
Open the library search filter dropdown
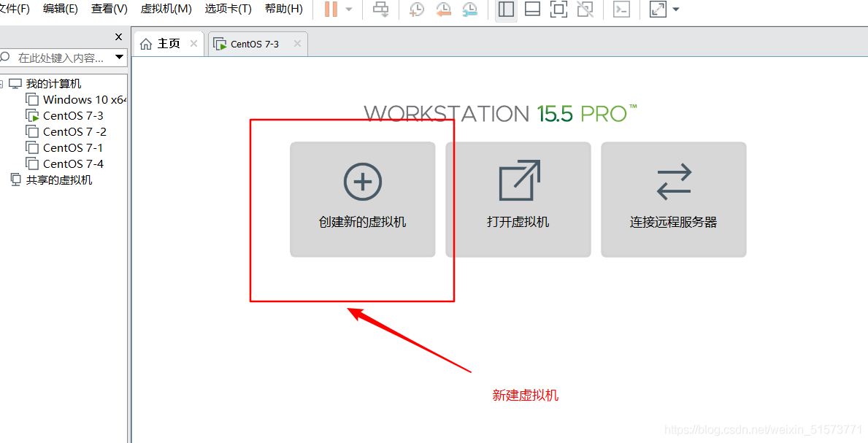click(x=119, y=57)
